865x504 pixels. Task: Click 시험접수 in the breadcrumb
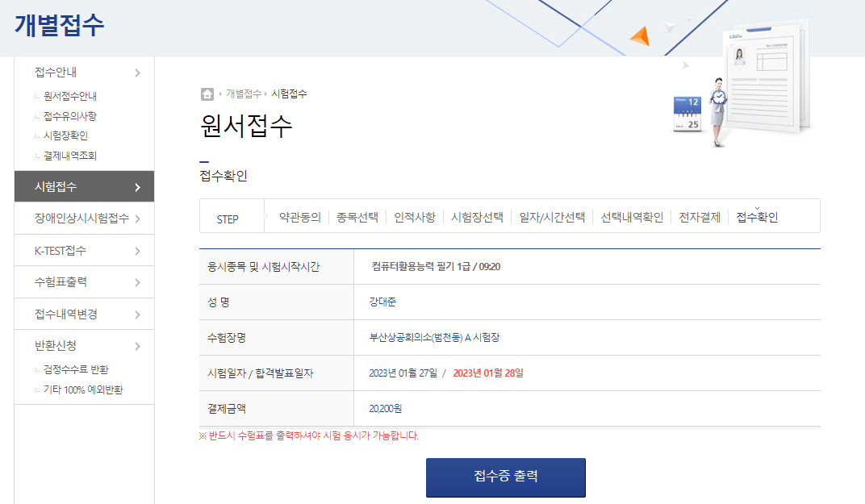coord(289,94)
